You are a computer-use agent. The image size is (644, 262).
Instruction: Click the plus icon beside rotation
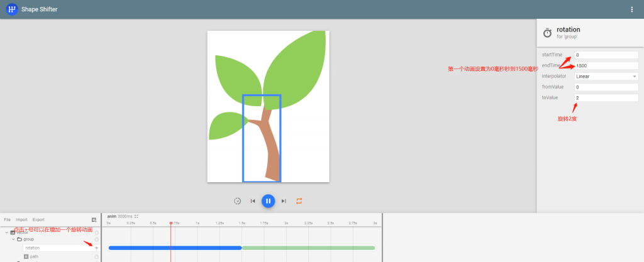pos(96,248)
